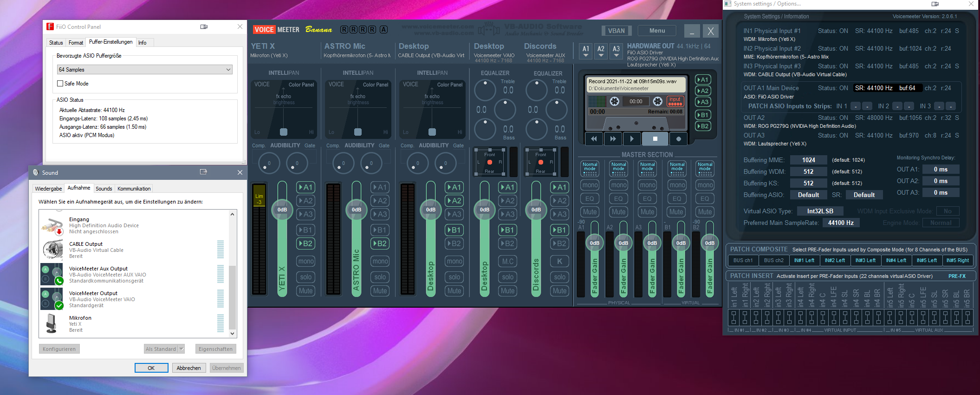Click the first boxed R icon in Voicemeeter header
Viewport: 980px width, 395px height.
(344, 30)
